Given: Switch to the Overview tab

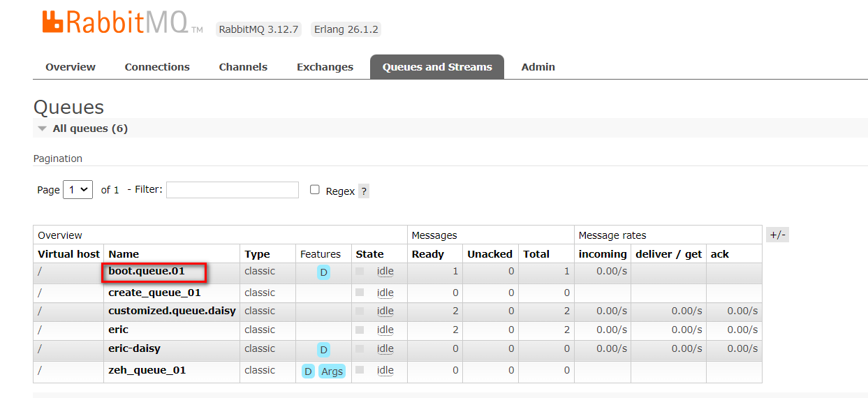Looking at the screenshot, I should 71,67.
